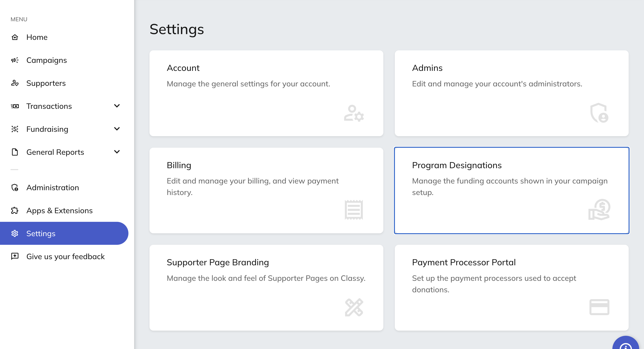Expand the General Reports chevron
644x349 pixels.
point(117,152)
